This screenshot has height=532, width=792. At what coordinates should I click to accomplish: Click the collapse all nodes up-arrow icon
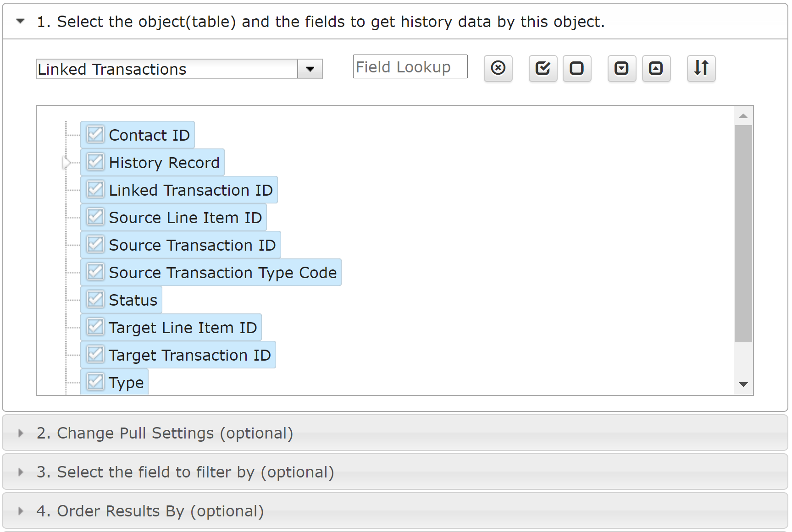pyautogui.click(x=656, y=68)
